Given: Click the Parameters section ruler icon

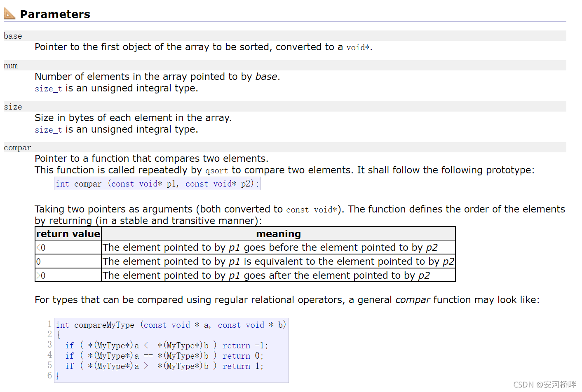Looking at the screenshot, I should tap(9, 13).
